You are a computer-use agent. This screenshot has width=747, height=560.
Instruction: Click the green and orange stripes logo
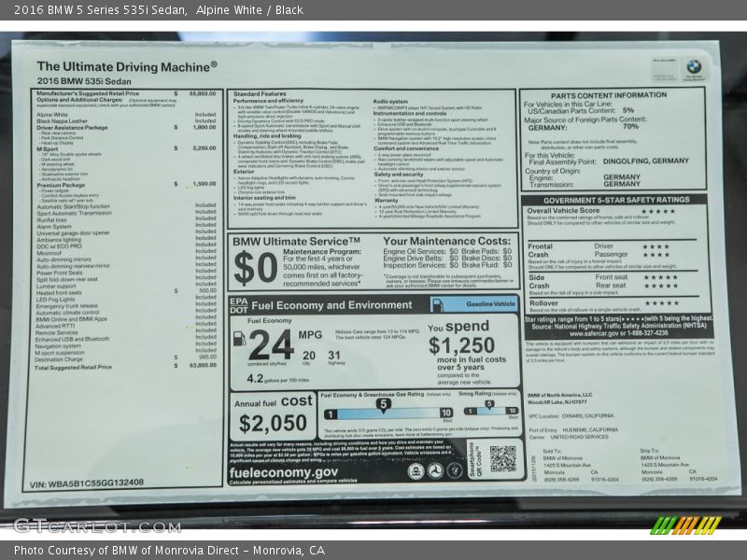pos(684,525)
